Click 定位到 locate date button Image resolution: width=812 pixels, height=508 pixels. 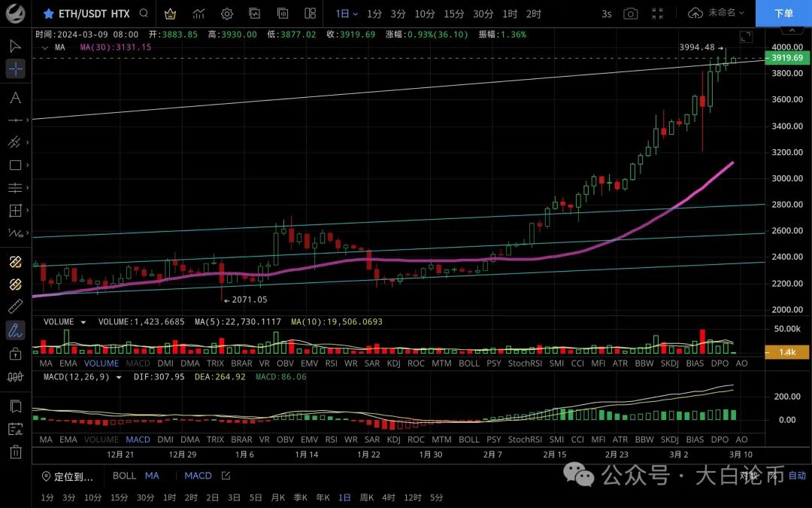click(x=68, y=477)
